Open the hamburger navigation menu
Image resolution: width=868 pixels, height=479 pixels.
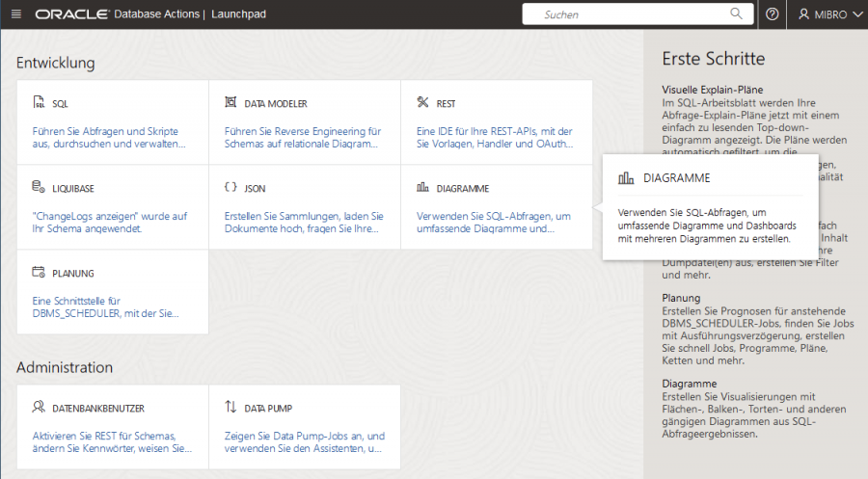coord(16,14)
